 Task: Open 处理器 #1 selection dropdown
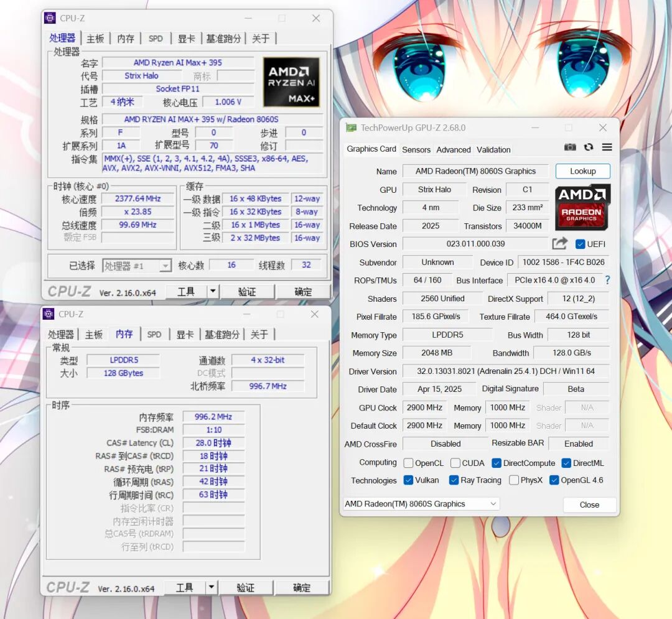pyautogui.click(x=137, y=266)
